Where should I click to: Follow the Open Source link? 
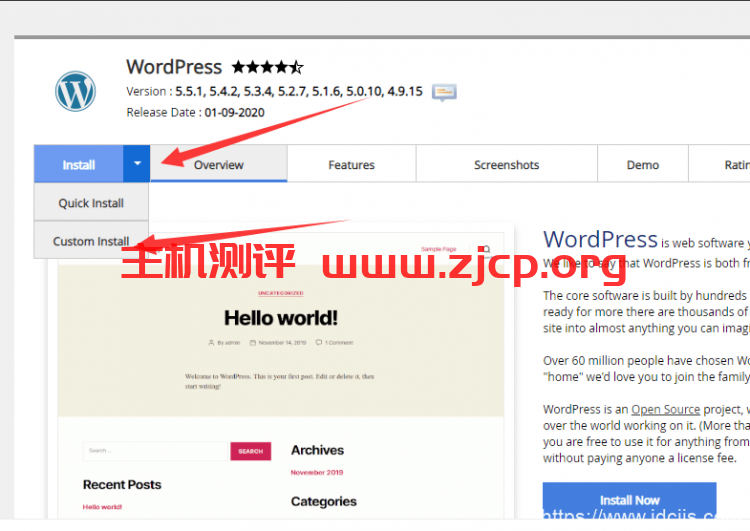pos(665,409)
